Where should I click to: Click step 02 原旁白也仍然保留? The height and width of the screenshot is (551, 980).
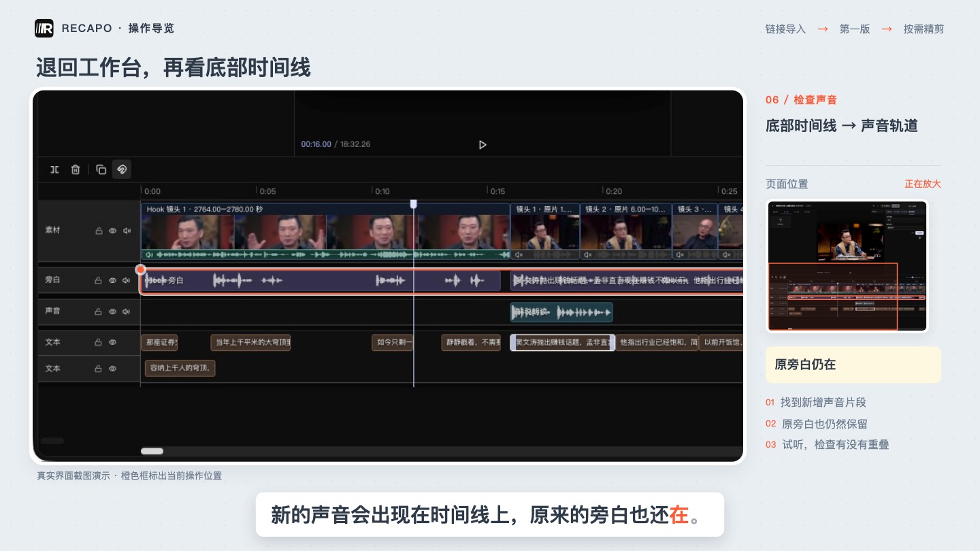point(817,424)
